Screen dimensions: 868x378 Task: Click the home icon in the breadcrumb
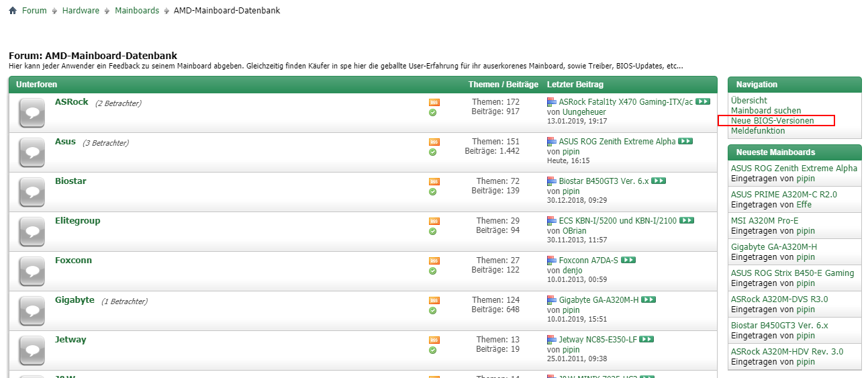pos(13,11)
